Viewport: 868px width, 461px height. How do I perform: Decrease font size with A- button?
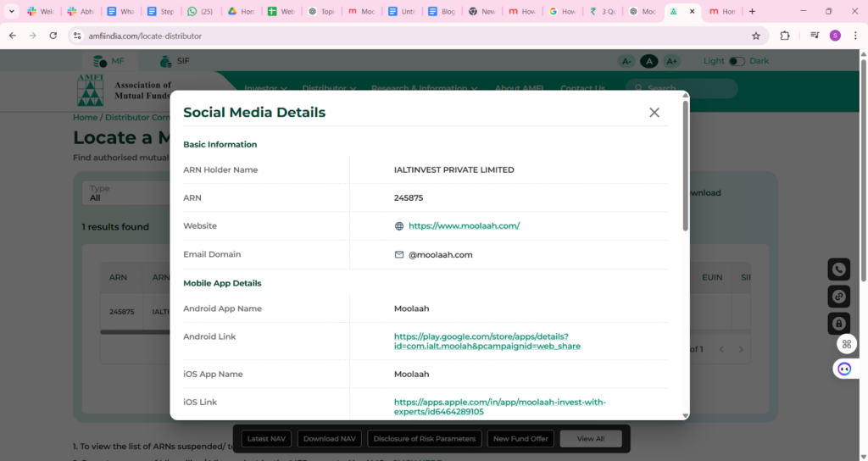click(626, 61)
